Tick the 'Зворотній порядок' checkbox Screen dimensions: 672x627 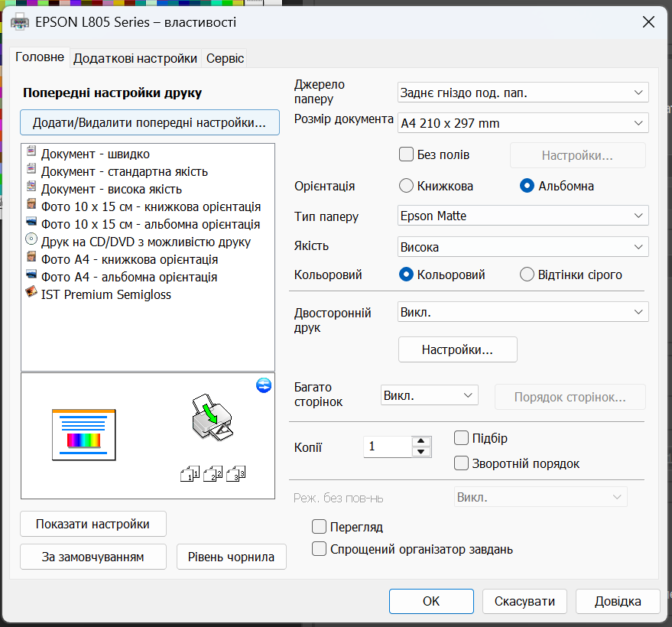[461, 463]
